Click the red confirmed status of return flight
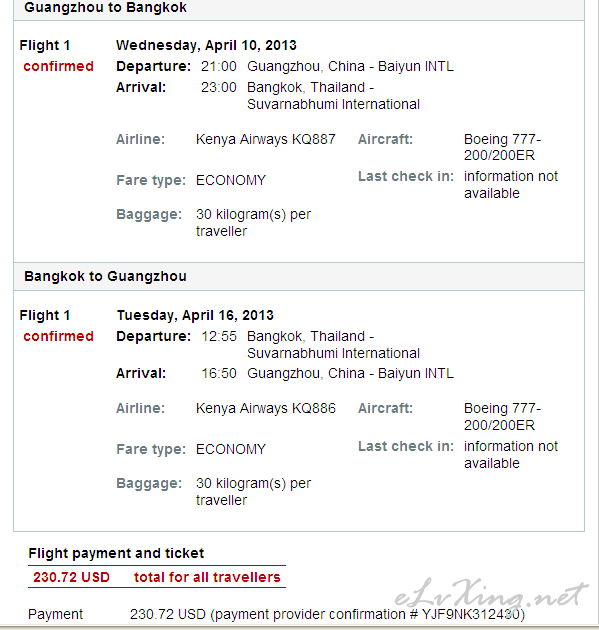 [58, 336]
